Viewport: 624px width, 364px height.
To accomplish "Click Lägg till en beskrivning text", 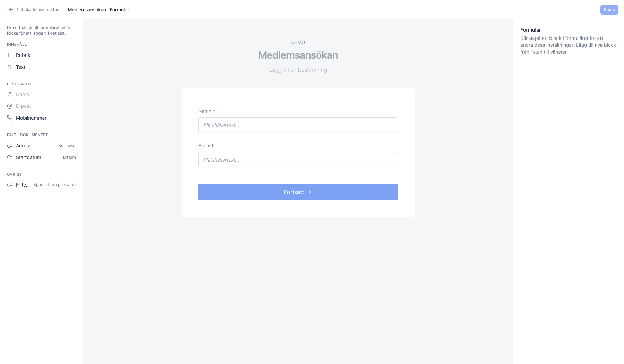I will coord(298,70).
